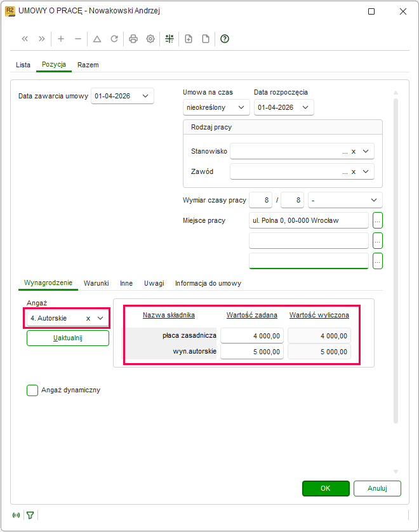
Task: Click the wyn.autorskie row label
Action: (x=195, y=351)
